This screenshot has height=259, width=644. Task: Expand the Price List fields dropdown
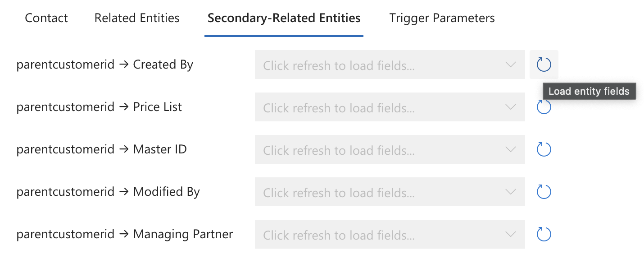pos(390,107)
